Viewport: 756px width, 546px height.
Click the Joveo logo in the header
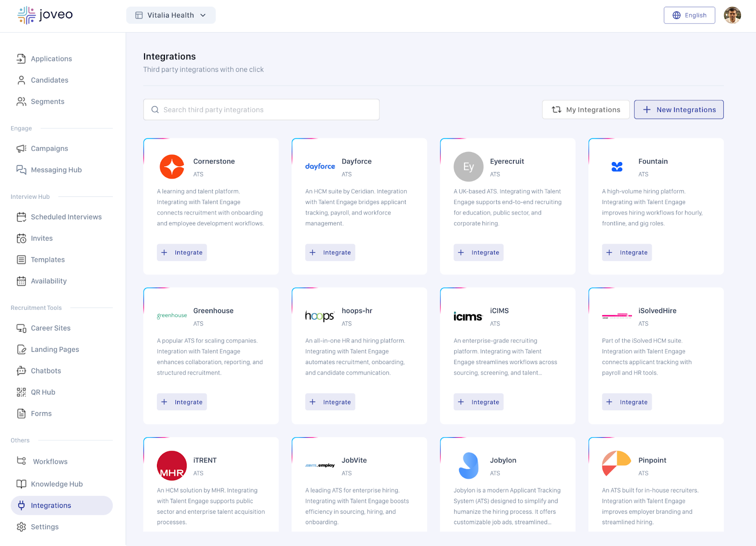coord(45,15)
